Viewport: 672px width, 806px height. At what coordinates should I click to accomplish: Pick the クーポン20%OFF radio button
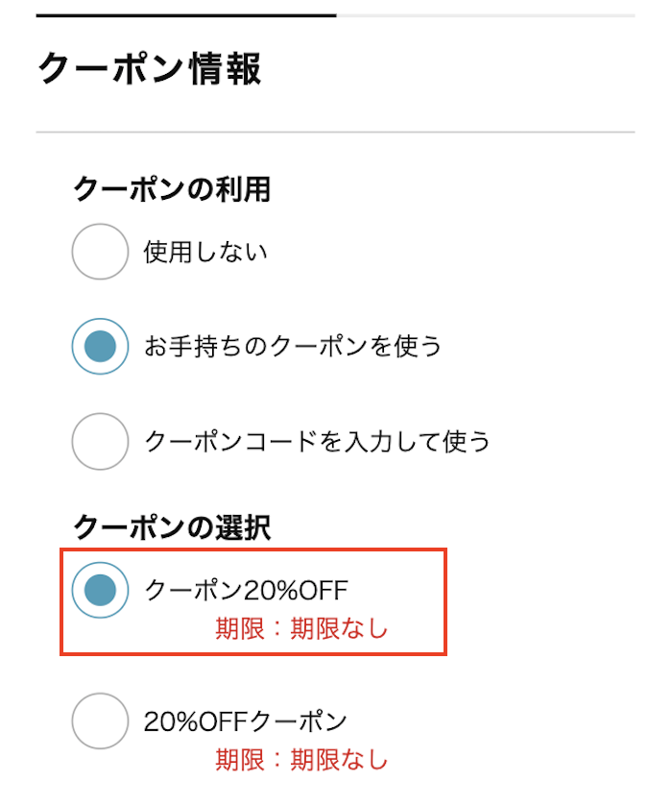click(x=100, y=590)
